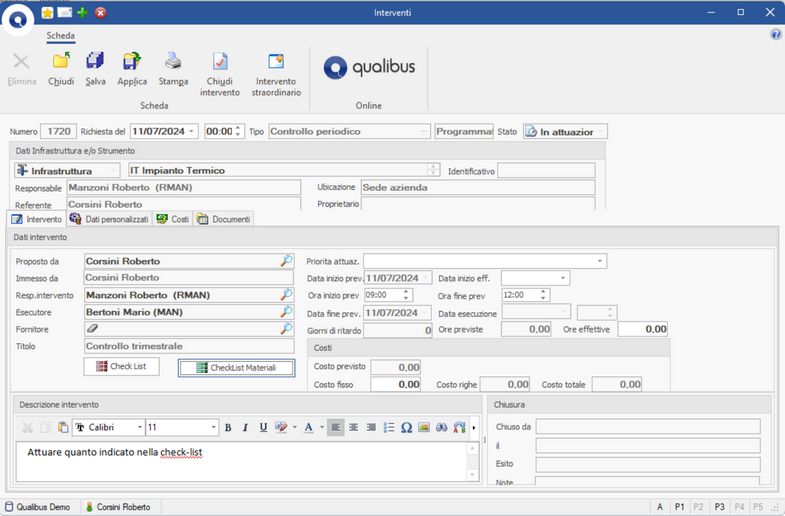Switch to the Costi tab
785x516 pixels.
(173, 219)
